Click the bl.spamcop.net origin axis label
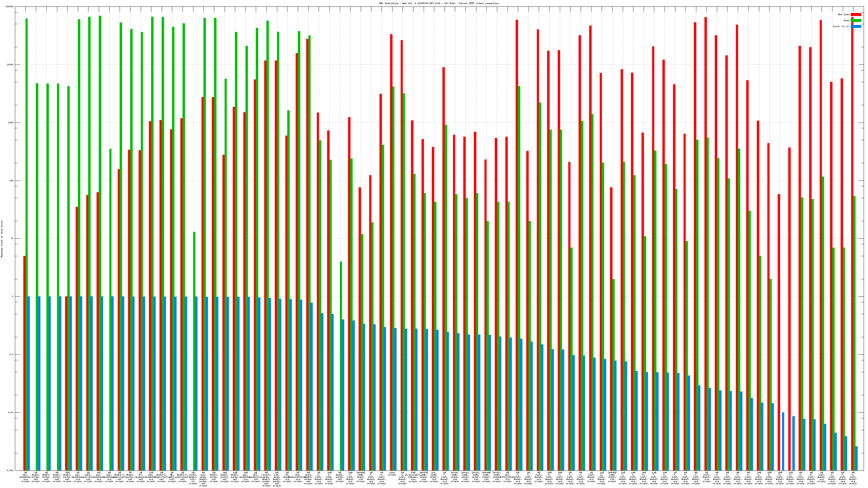 click(141, 477)
